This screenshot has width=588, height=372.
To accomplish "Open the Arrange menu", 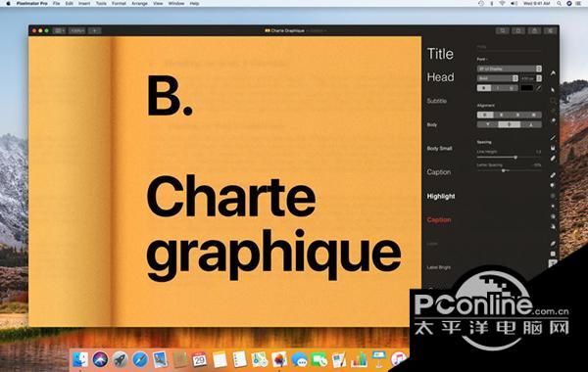I will tap(139, 3).
